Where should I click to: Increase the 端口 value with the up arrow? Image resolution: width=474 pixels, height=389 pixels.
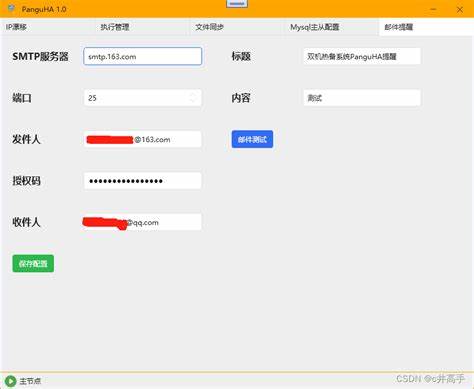coord(193,95)
